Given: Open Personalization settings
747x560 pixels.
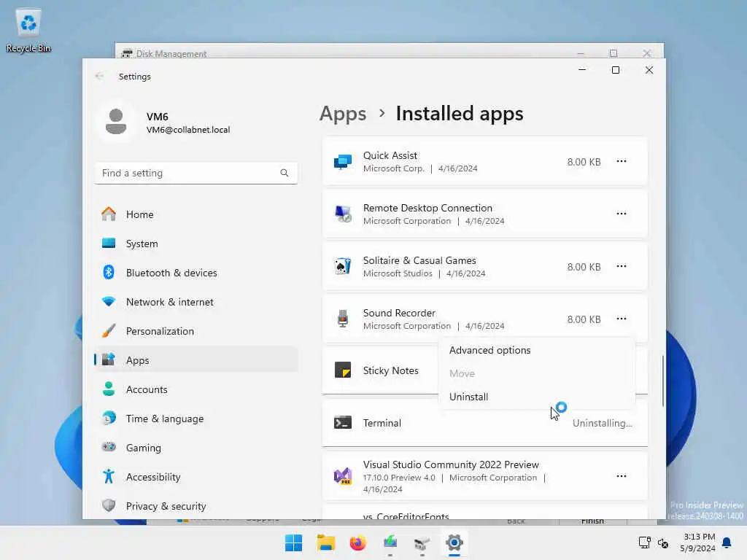Looking at the screenshot, I should tap(196, 332).
